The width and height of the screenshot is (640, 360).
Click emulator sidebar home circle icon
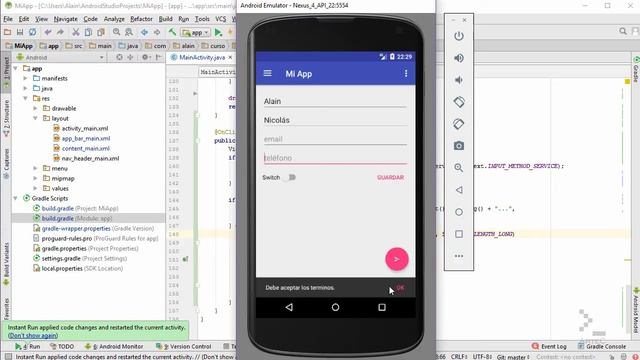pos(459,212)
